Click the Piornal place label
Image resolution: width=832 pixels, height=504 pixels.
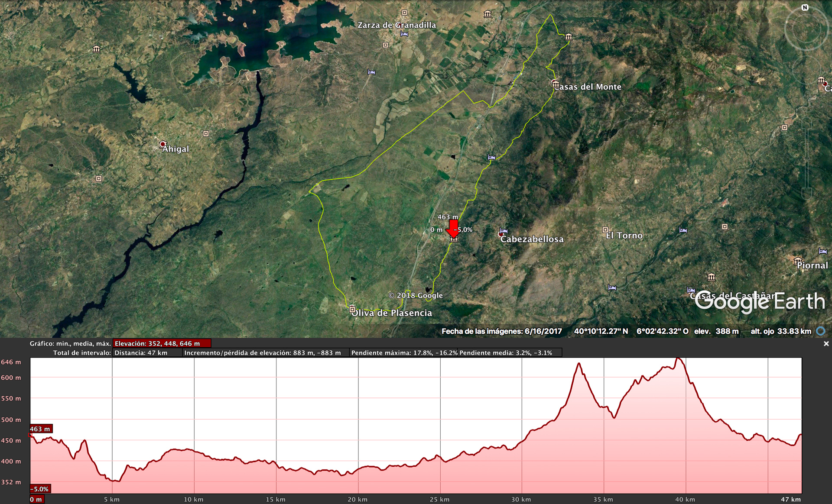pyautogui.click(x=812, y=265)
